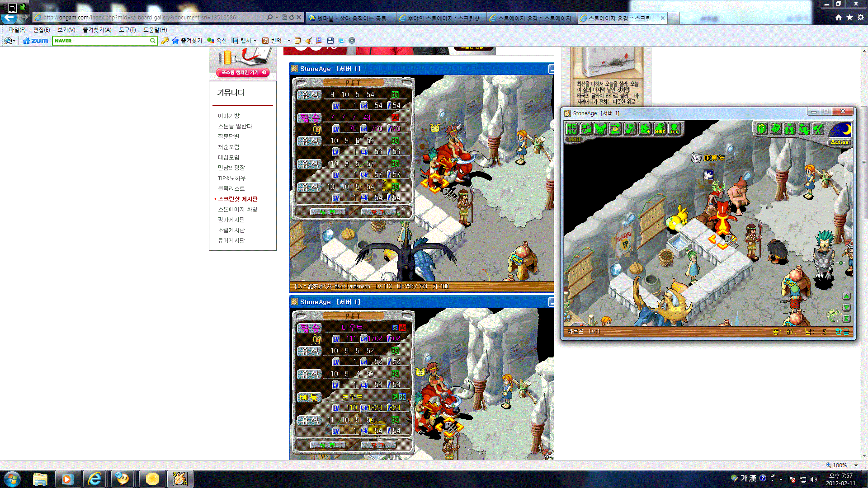
Task: Click the H.T character icon in StoneAge
Action: point(675,129)
